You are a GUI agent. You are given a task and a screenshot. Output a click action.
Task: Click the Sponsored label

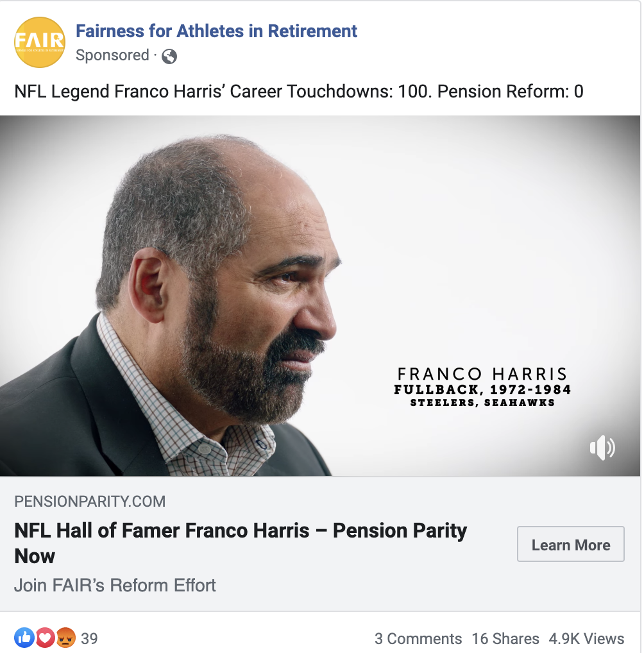tap(112, 55)
